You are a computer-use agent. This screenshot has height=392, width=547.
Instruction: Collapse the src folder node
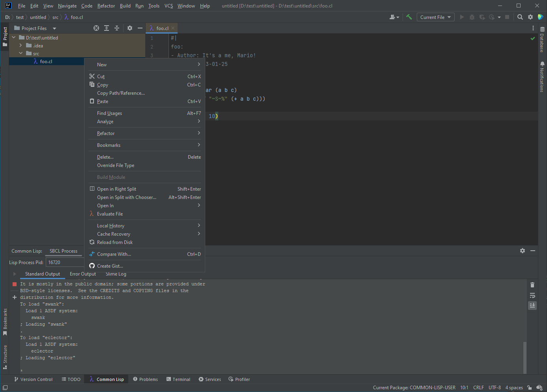[x=21, y=53]
